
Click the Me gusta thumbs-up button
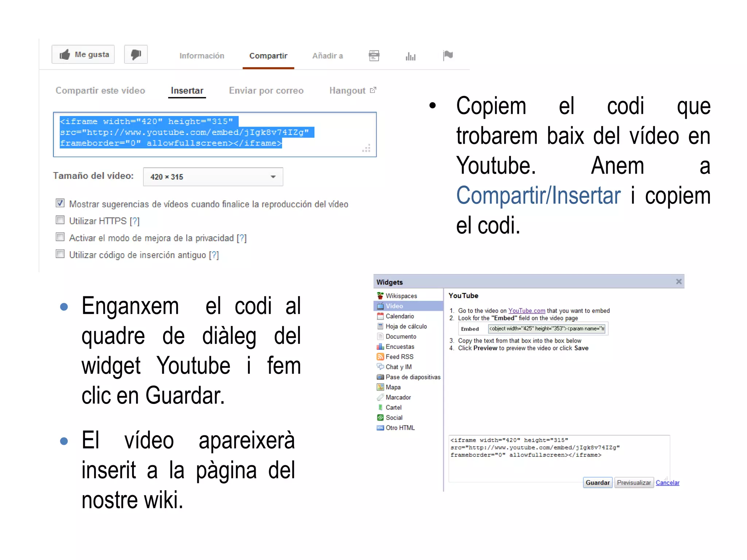pos(83,55)
